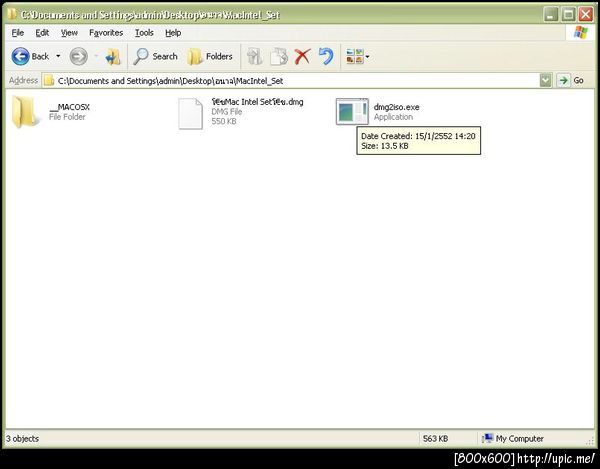Go up one folder level icon
Screen dimensions: 600x469
tap(113, 57)
